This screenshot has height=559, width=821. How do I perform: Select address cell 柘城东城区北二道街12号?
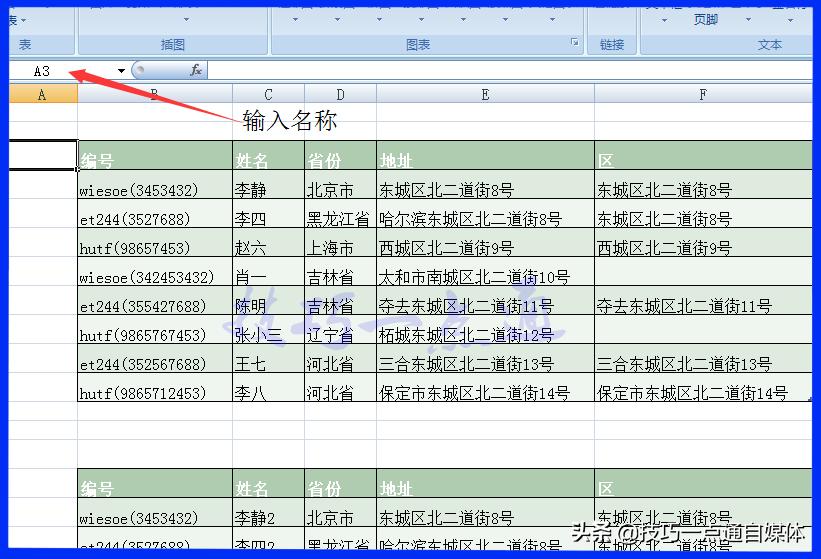pos(485,329)
